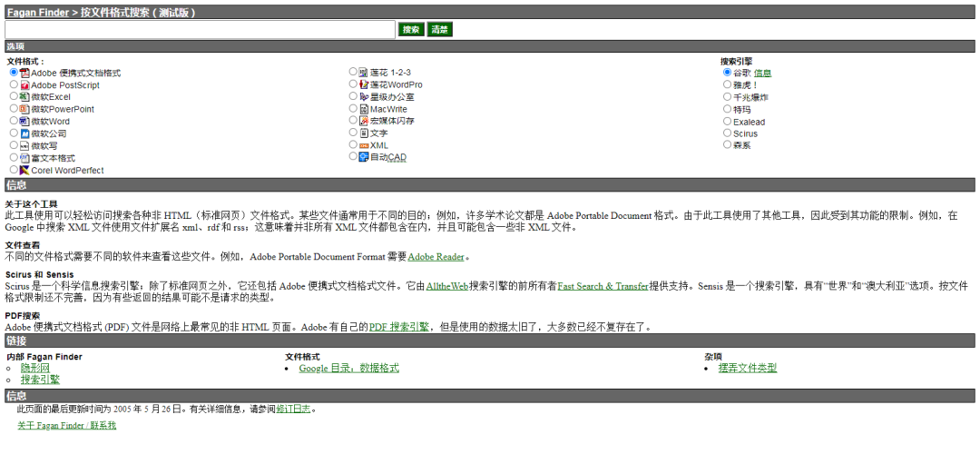Follow the AlltheWeb link
Screen dimensions: 980x464
447,286
